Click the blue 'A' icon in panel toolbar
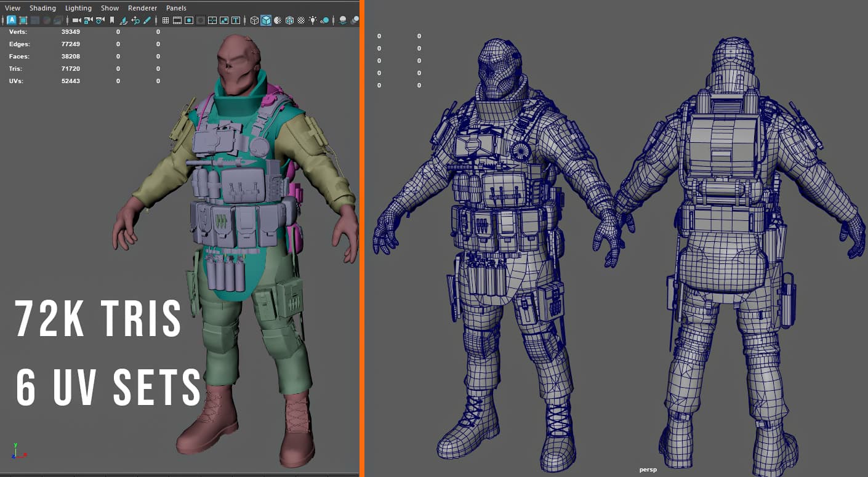The width and height of the screenshot is (868, 477). point(12,20)
